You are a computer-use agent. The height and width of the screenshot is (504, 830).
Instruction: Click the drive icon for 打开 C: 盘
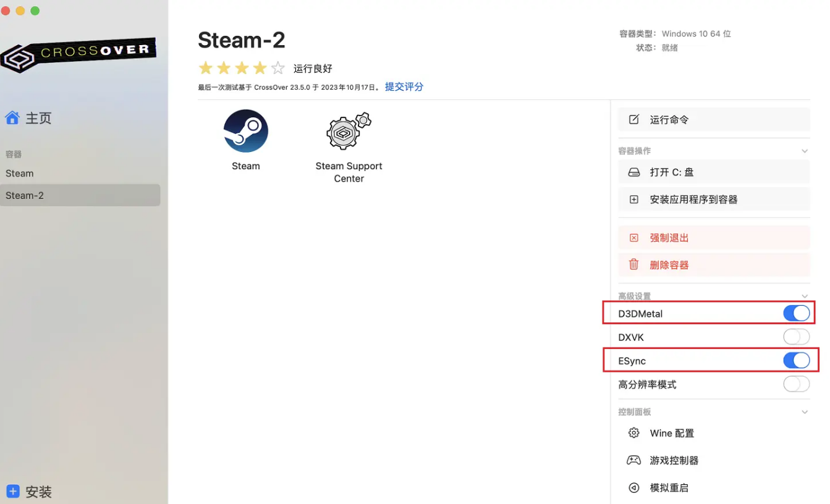(633, 172)
